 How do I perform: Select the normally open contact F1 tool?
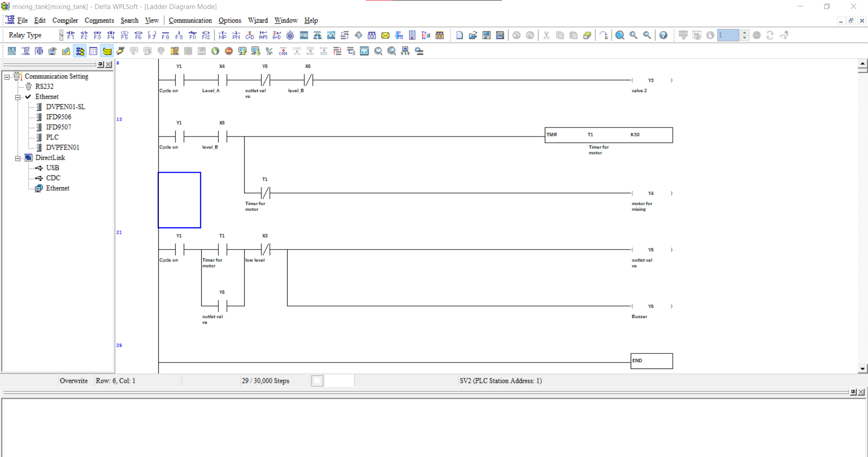(71, 35)
